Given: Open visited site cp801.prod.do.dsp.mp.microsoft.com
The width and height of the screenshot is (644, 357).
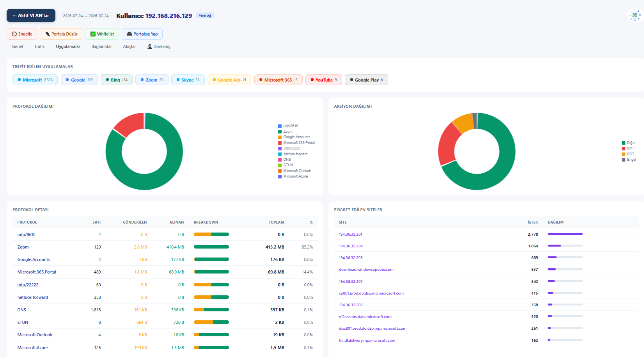Looking at the screenshot, I should (371, 293).
